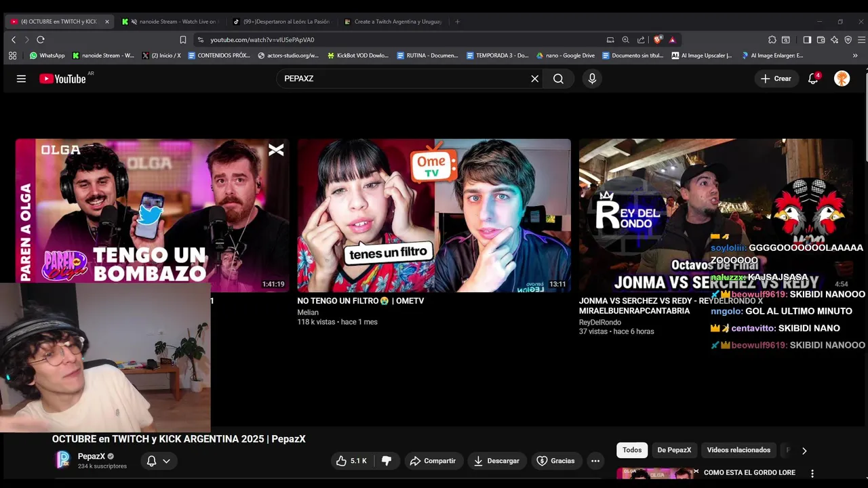Open Brave Shields lion icon

coord(658,40)
